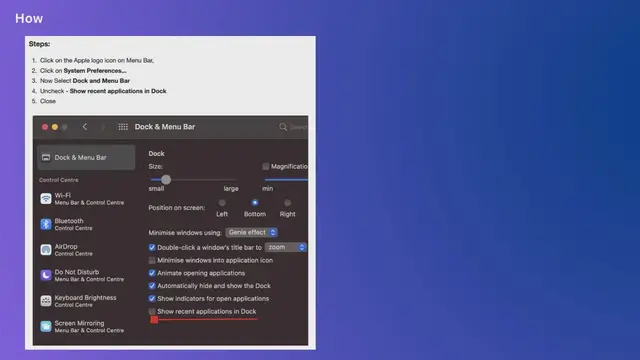Viewport: 640px width, 360px height.
Task: Click the 'Position on screen:' label
Action: pos(177,208)
